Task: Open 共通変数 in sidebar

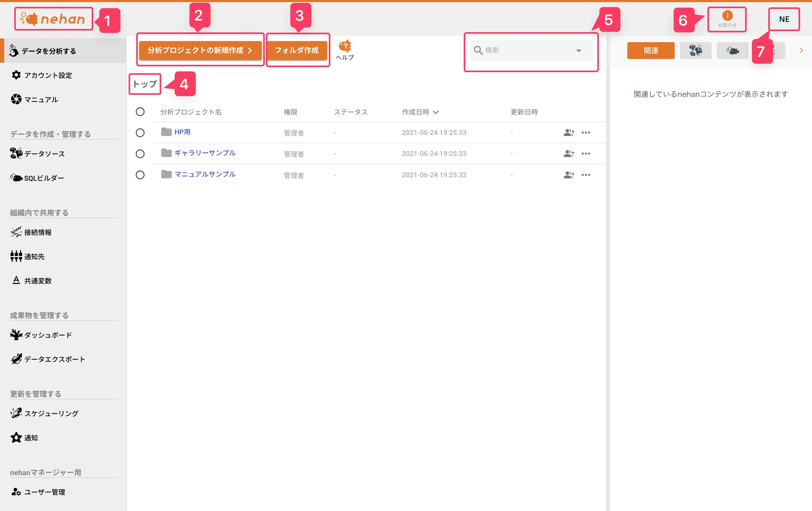Action: coord(63,281)
